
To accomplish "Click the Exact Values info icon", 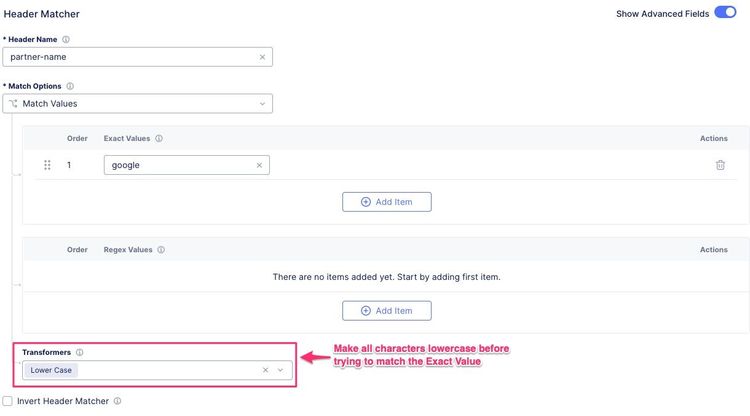I will [x=159, y=139].
